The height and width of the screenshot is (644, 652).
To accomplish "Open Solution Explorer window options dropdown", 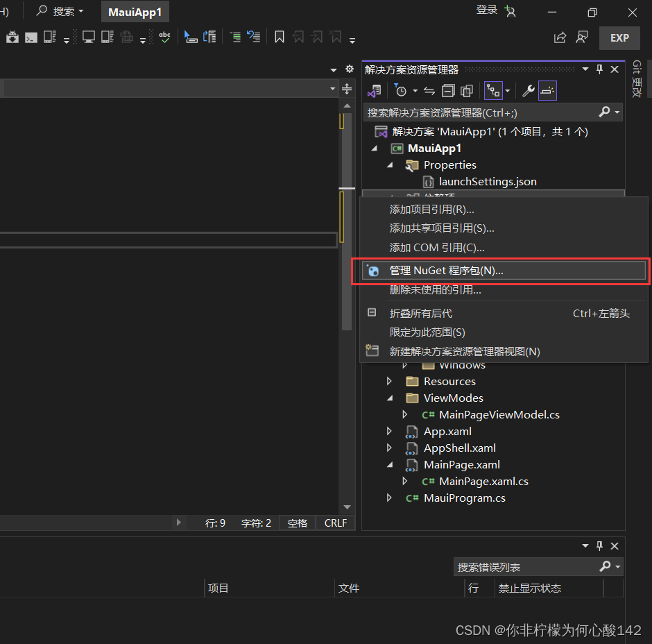I will click(585, 69).
